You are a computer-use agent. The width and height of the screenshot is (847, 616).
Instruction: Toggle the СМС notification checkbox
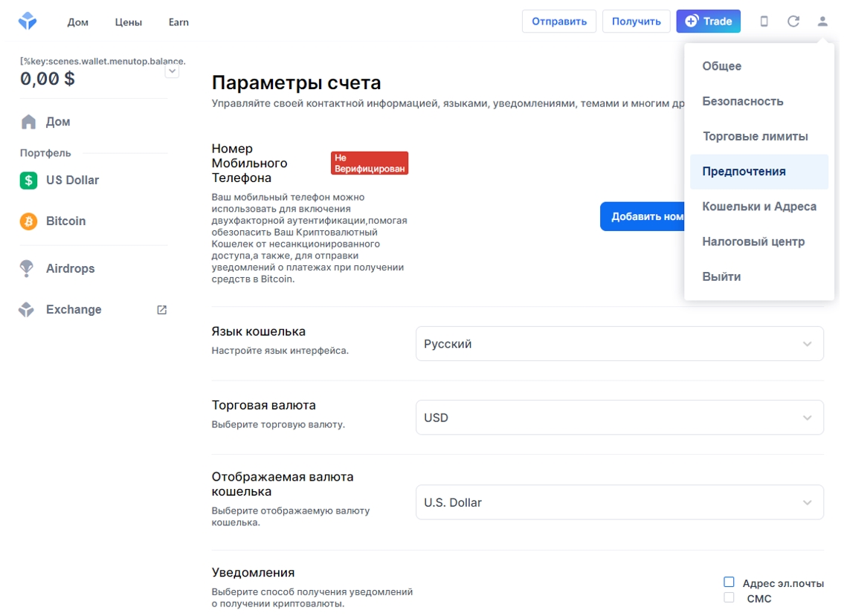pos(729,597)
